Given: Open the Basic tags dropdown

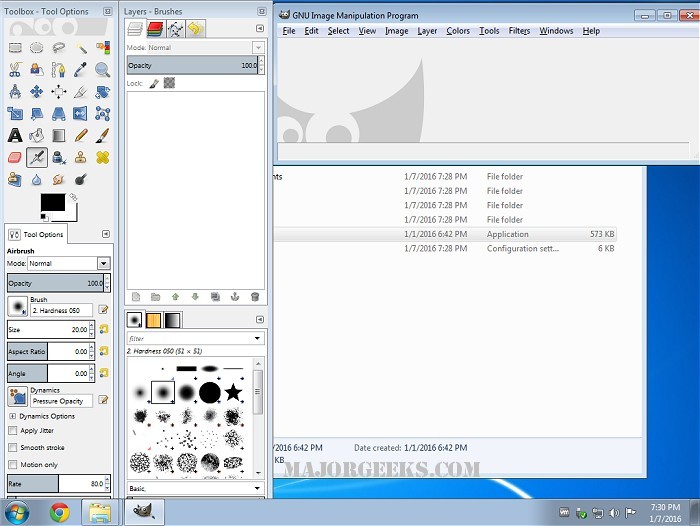Looking at the screenshot, I should coord(257,488).
